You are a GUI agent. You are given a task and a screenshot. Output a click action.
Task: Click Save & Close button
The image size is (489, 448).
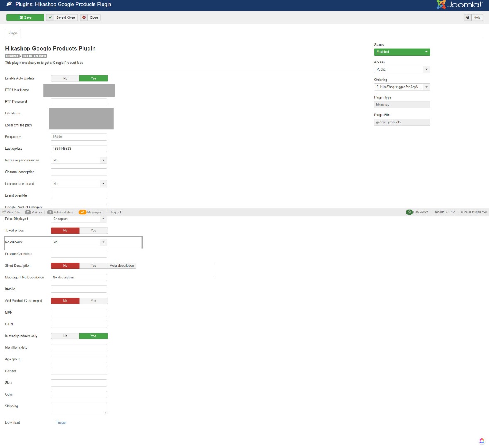62,17
